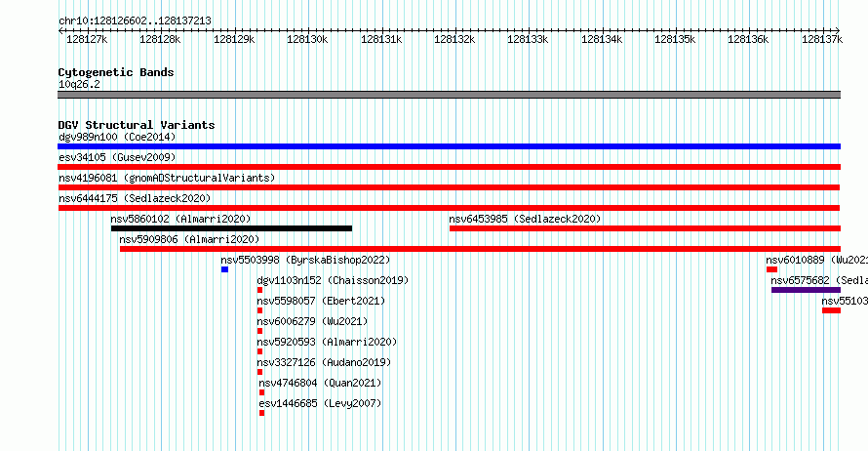Open nsv3327126 (Audano2019) label
868x451 pixels.
[324, 362]
